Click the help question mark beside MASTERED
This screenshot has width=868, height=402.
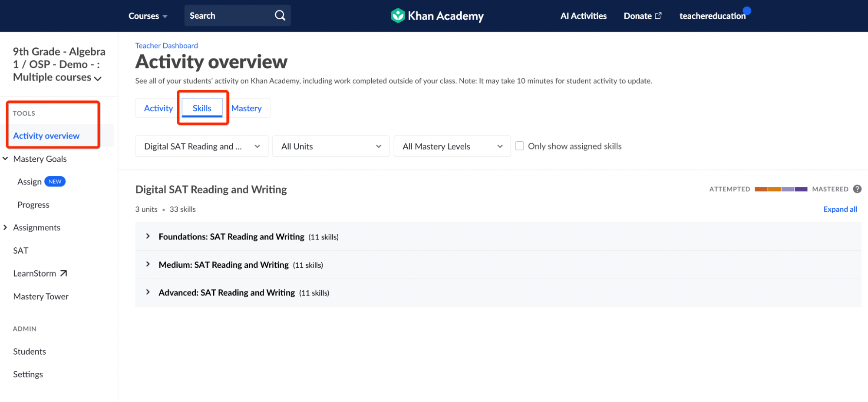[857, 189]
